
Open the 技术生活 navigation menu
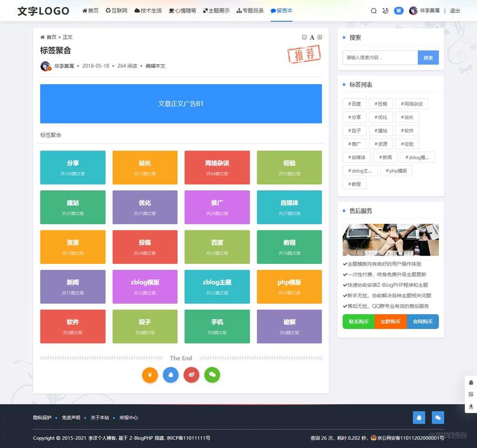coord(148,11)
